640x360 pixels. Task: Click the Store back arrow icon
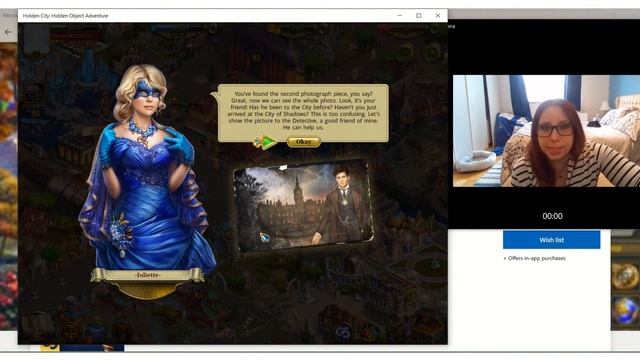[8, 32]
